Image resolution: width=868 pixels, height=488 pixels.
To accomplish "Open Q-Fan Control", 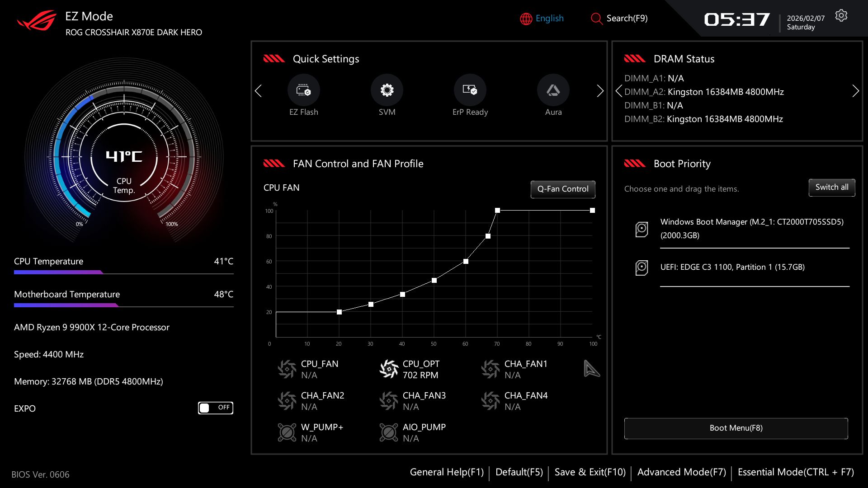I will pyautogui.click(x=563, y=189).
